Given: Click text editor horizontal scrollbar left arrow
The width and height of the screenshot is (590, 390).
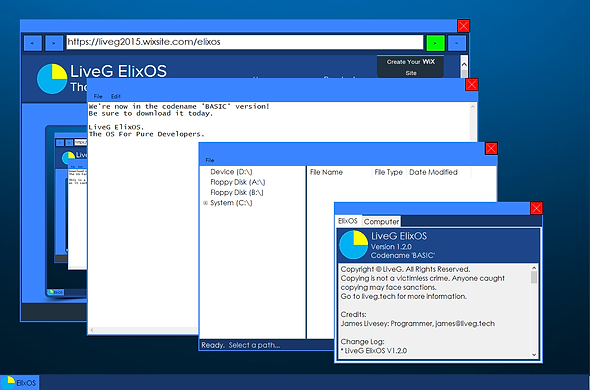Looking at the screenshot, I should 92,330.
